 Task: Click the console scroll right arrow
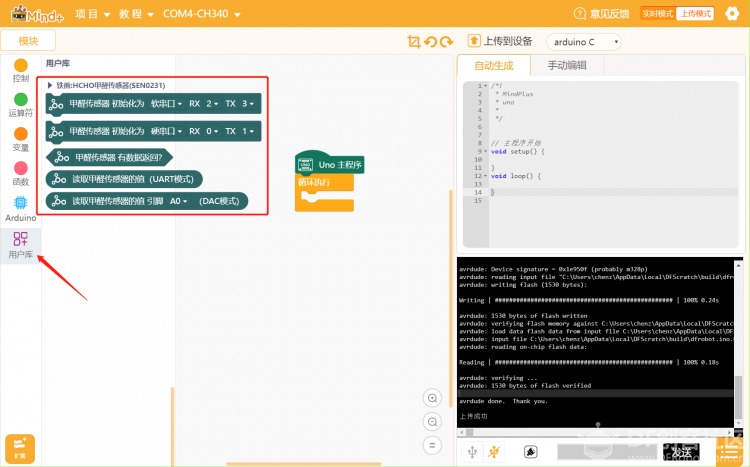click(730, 433)
